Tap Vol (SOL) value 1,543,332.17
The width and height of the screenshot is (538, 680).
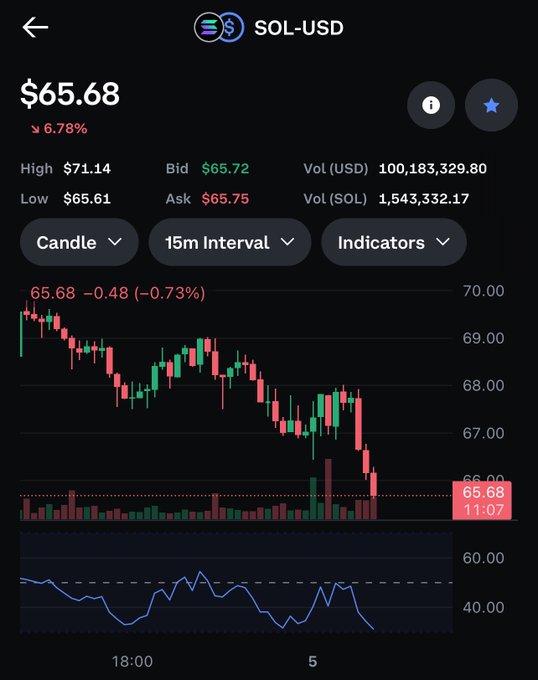pyautogui.click(x=424, y=199)
